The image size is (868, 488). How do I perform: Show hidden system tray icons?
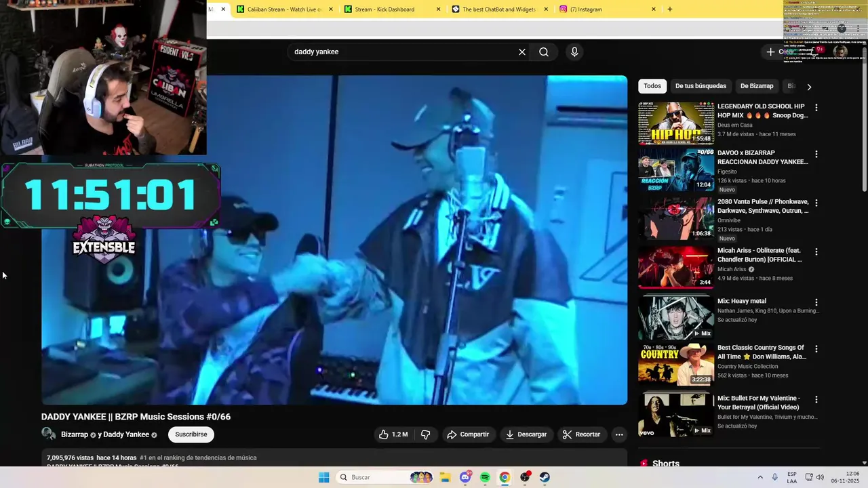click(x=760, y=477)
